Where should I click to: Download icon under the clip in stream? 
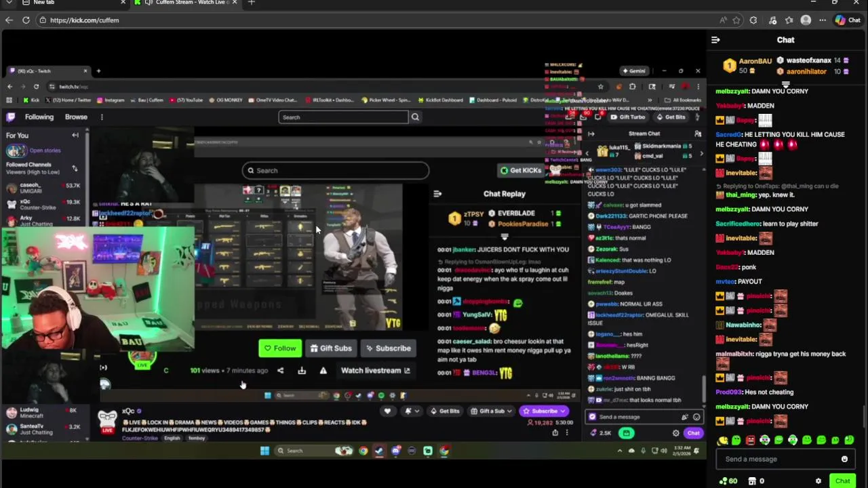click(302, 371)
